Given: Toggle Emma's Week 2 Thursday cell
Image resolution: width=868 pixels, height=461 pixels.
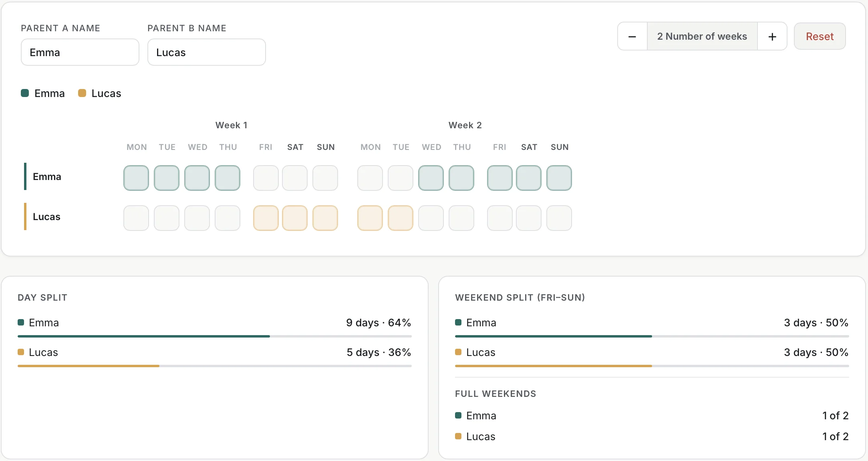Looking at the screenshot, I should point(461,178).
